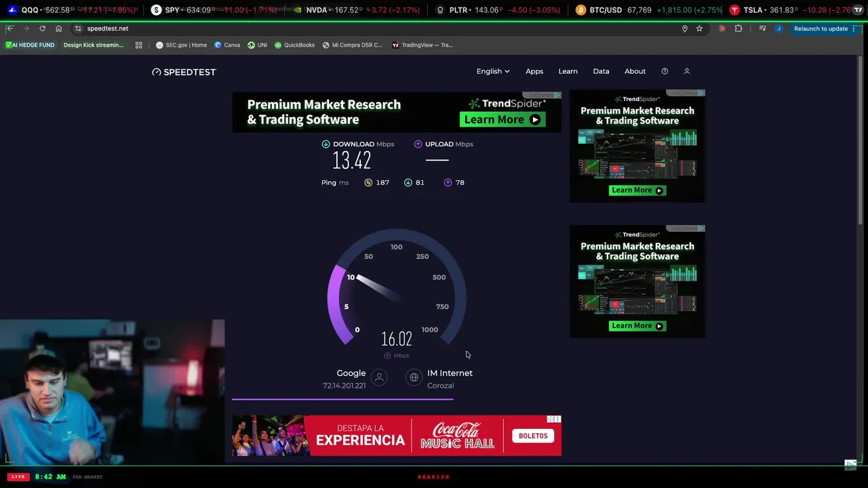Viewport: 868px width, 488px height.
Task: Open site information icon in address bar
Action: pos(78,28)
